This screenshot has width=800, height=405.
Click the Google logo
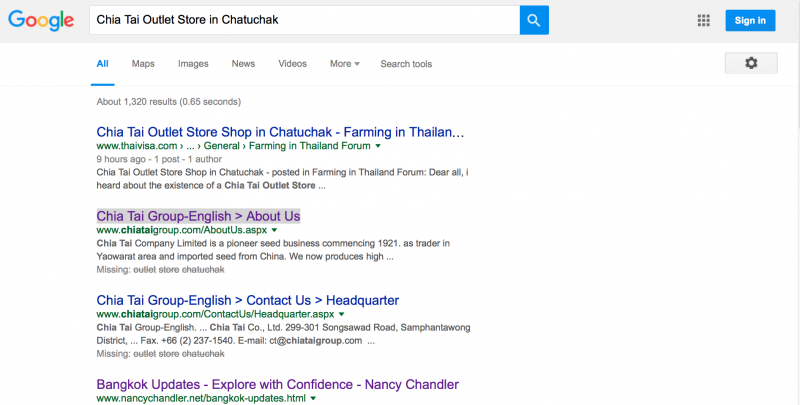tap(41, 20)
